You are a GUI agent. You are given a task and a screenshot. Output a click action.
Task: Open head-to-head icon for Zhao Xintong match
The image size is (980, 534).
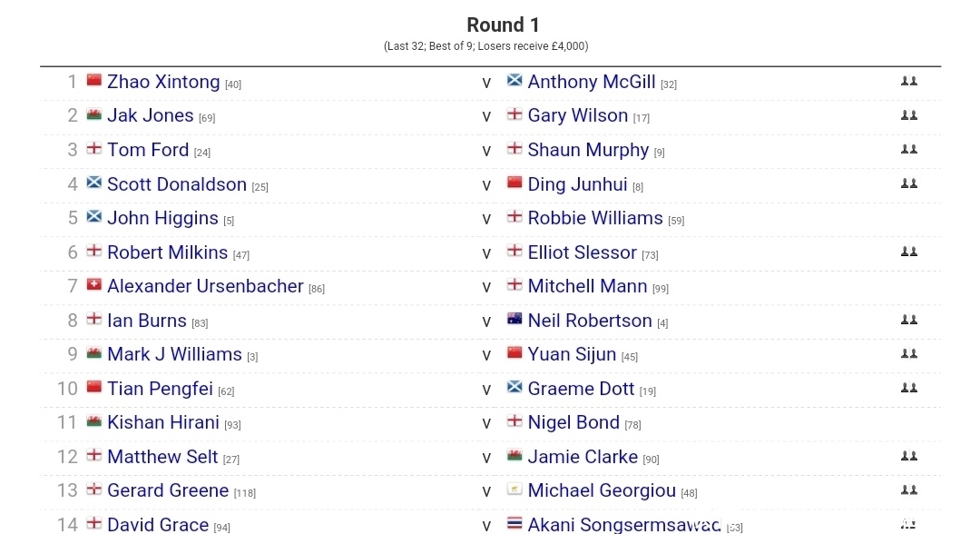908,82
